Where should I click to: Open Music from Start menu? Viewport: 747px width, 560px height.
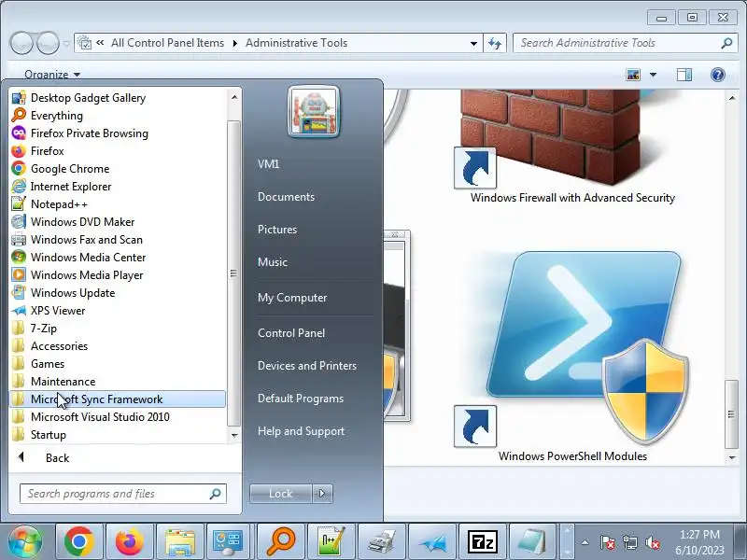click(x=273, y=262)
